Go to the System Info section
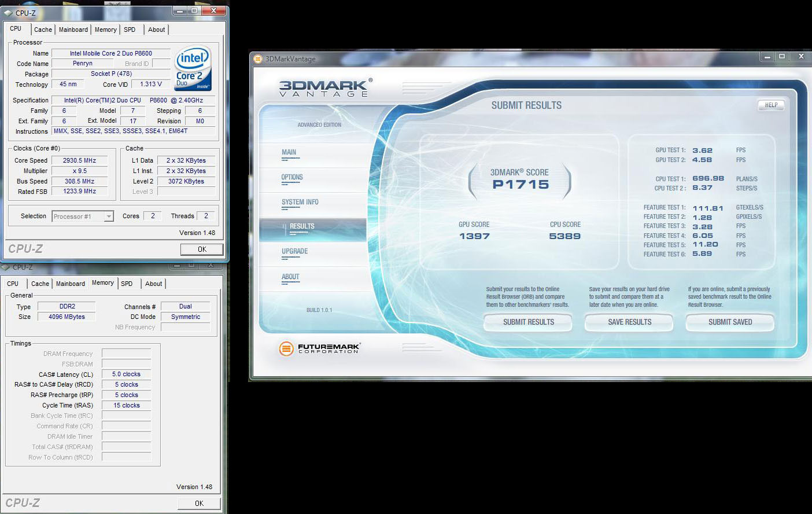The width and height of the screenshot is (812, 514). click(x=300, y=202)
